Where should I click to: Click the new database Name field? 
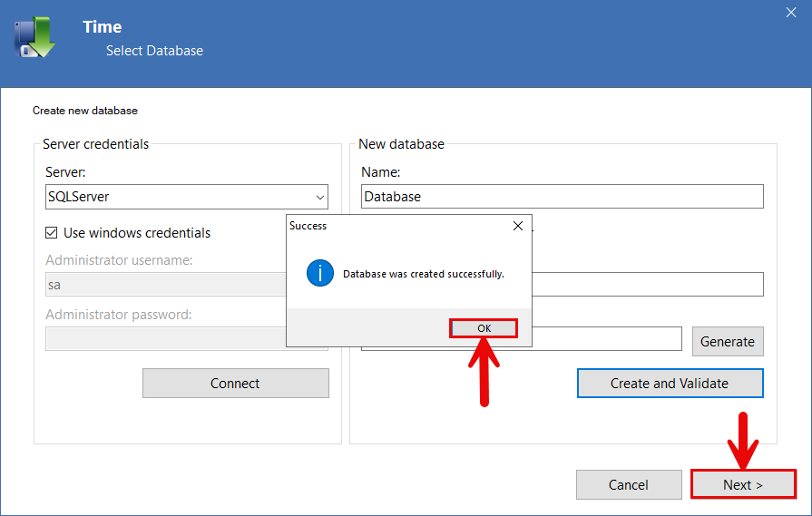point(562,196)
